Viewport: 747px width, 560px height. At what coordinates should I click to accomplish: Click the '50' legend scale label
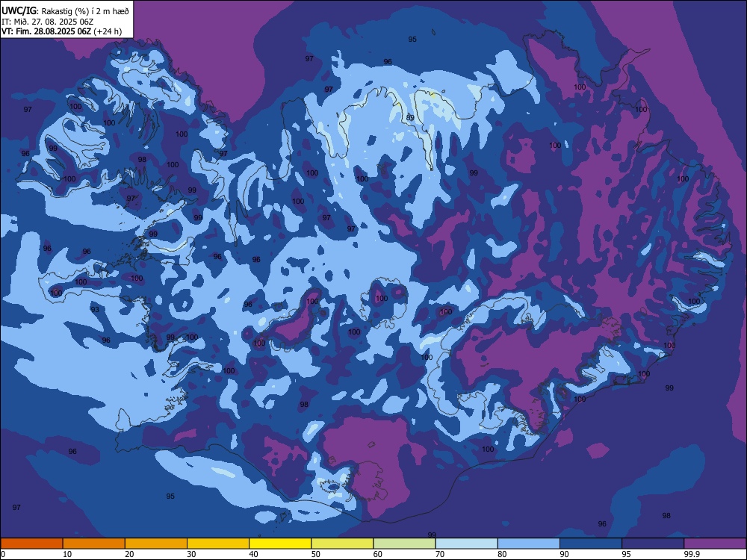(x=315, y=554)
